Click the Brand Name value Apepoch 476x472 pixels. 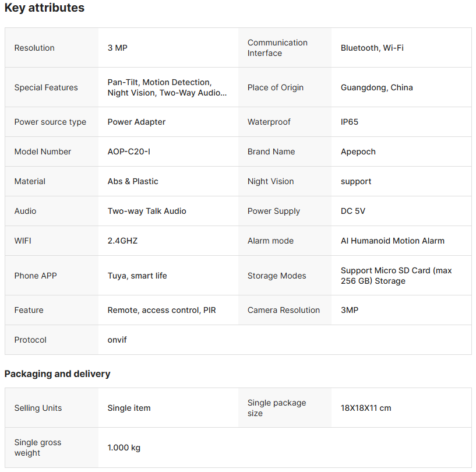coord(358,152)
